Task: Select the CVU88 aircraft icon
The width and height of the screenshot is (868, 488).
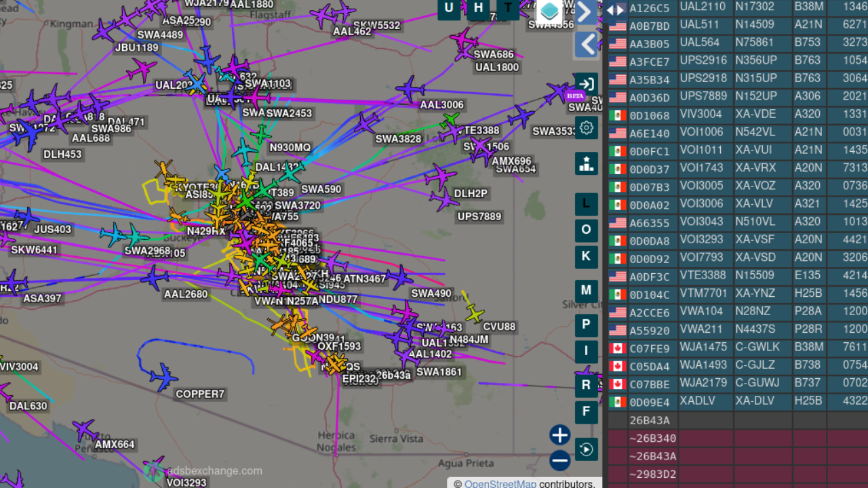Action: click(475, 313)
